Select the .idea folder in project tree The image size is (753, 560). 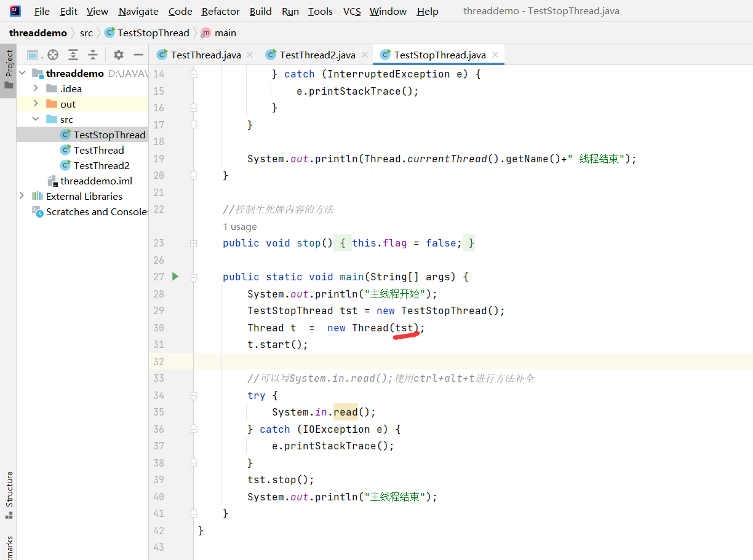tap(71, 89)
